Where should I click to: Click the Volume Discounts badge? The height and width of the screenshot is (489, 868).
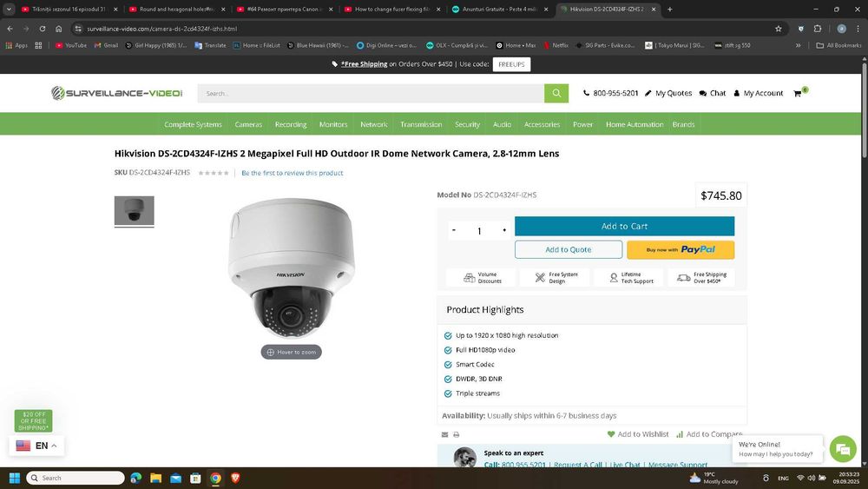click(482, 277)
